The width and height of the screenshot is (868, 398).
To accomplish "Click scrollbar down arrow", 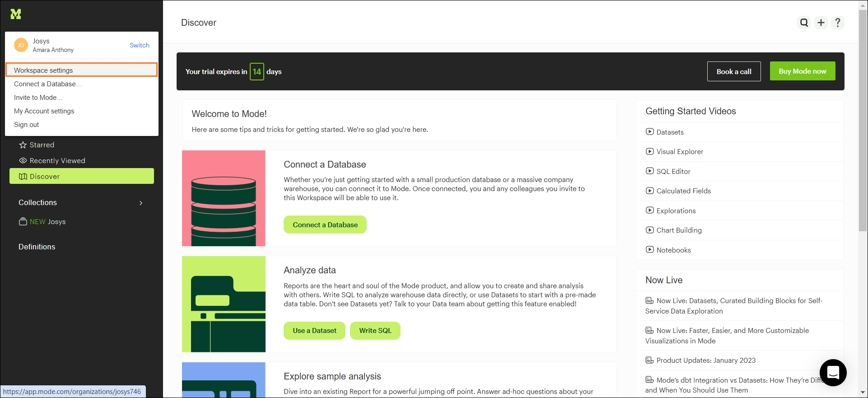I will pyautogui.click(x=863, y=393).
